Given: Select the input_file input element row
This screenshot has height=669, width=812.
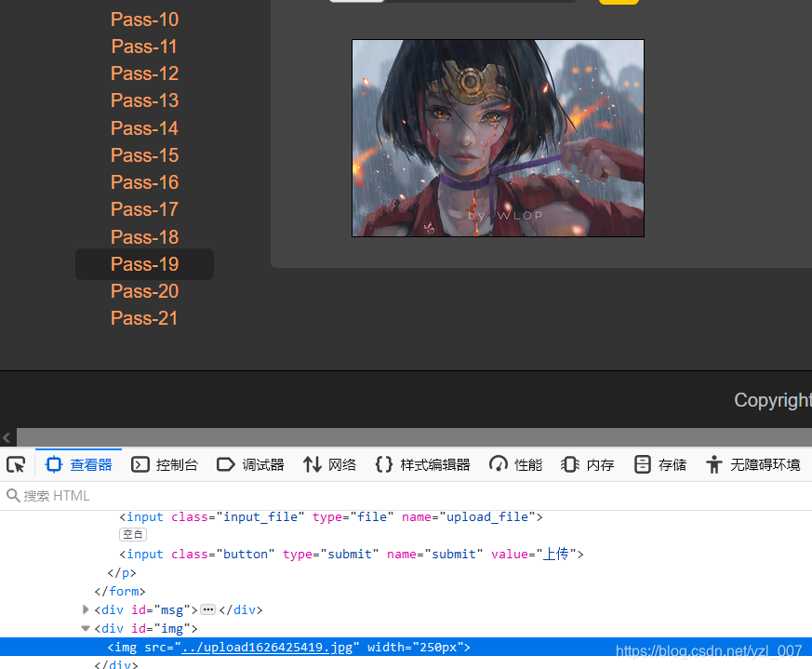Looking at the screenshot, I should tap(331, 516).
